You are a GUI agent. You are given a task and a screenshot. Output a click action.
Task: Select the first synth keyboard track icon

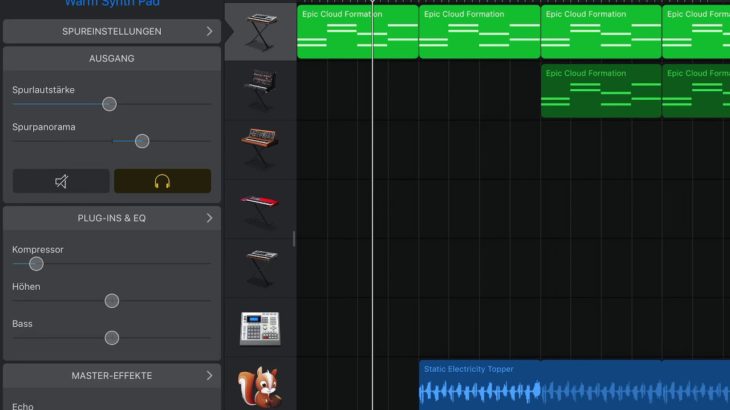[x=261, y=32]
